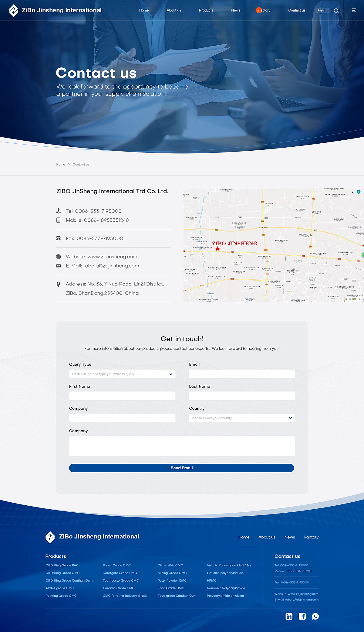Click the Last Name input field
Viewport: 364px width, 632px height.
[242, 396]
